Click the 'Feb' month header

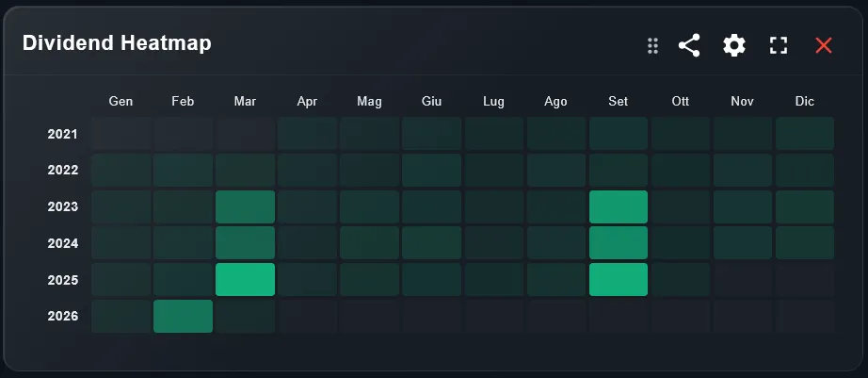(183, 102)
